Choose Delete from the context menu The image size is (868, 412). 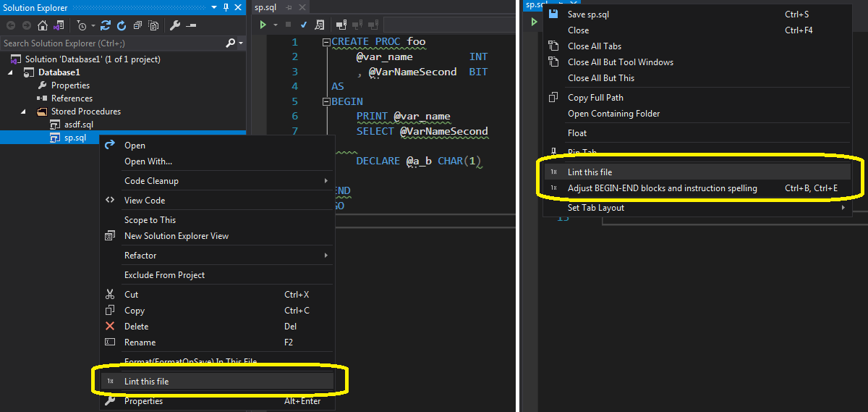tap(216, 327)
